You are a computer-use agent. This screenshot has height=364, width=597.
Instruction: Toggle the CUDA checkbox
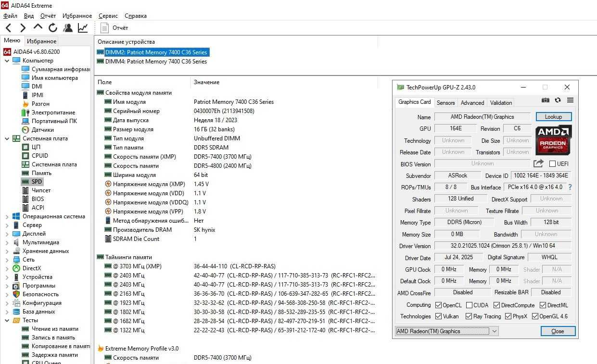tap(469, 305)
